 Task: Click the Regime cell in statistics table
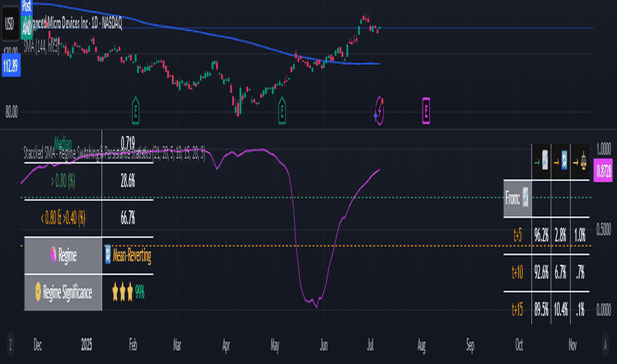(x=63, y=255)
